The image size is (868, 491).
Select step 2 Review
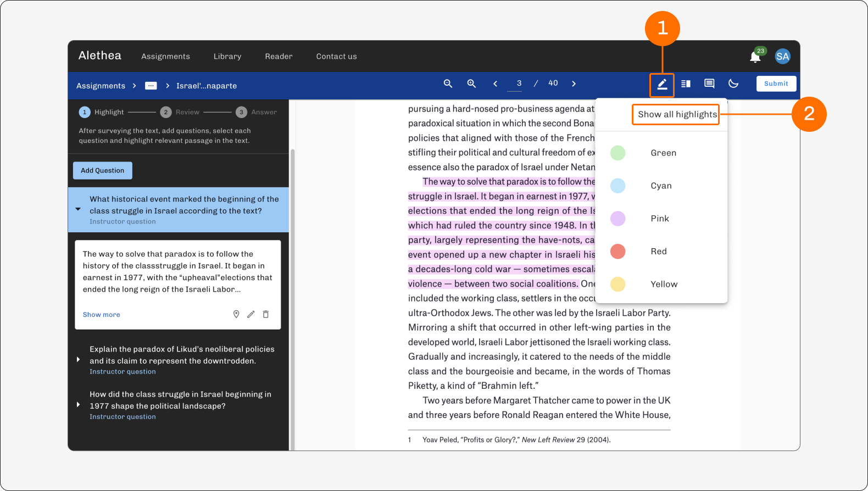tap(180, 112)
